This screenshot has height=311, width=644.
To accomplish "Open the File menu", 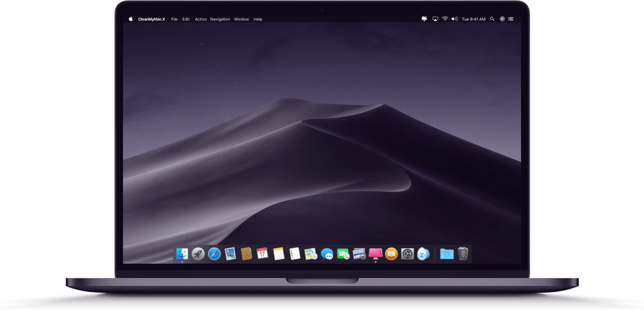I will click(174, 19).
